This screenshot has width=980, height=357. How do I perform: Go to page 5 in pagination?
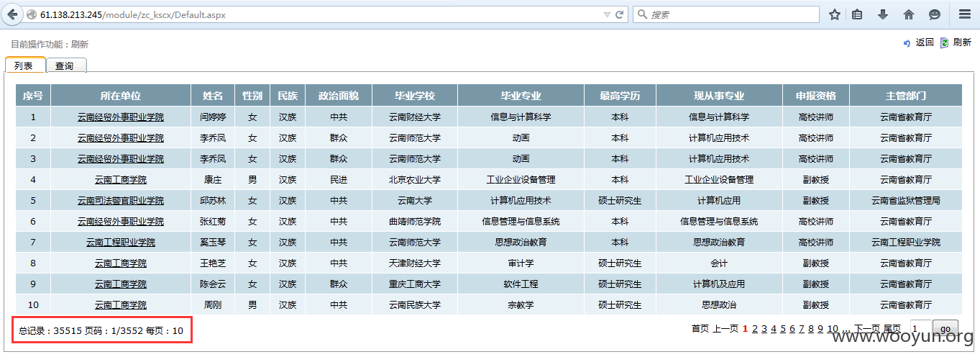click(x=783, y=329)
